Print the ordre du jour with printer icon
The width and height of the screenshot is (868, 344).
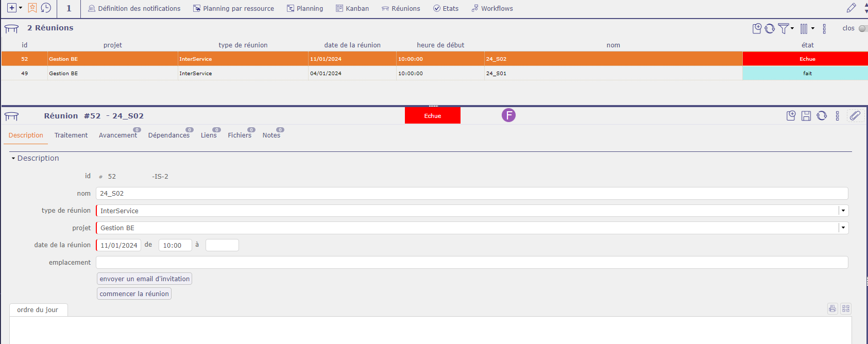(x=832, y=308)
